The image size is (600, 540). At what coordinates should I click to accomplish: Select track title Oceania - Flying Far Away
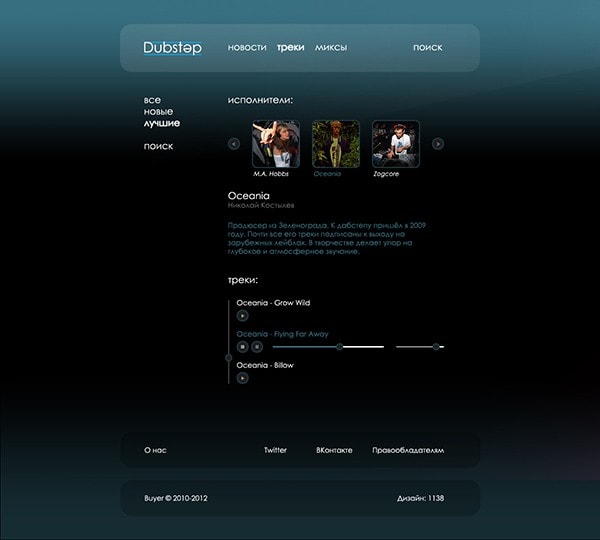click(x=282, y=334)
